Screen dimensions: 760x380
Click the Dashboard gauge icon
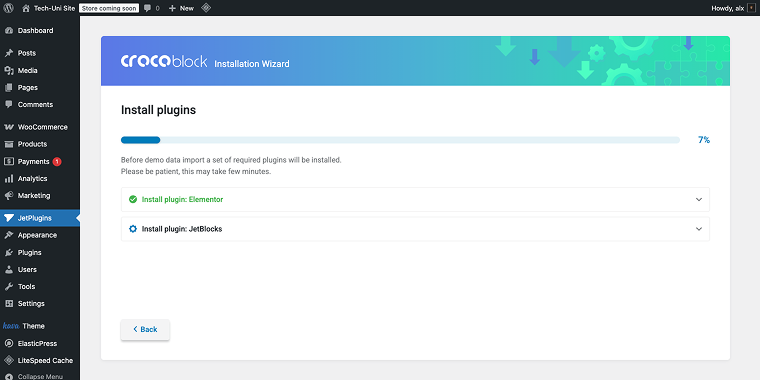click(9, 31)
